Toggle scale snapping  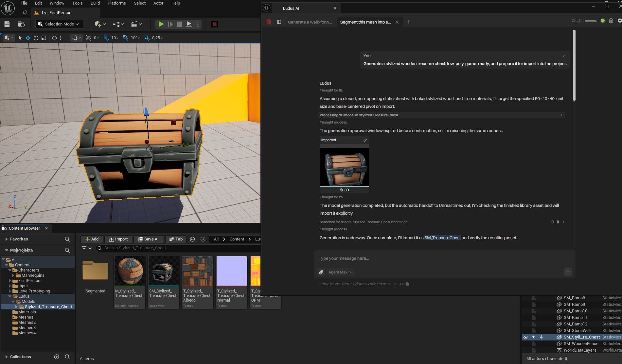[147, 38]
